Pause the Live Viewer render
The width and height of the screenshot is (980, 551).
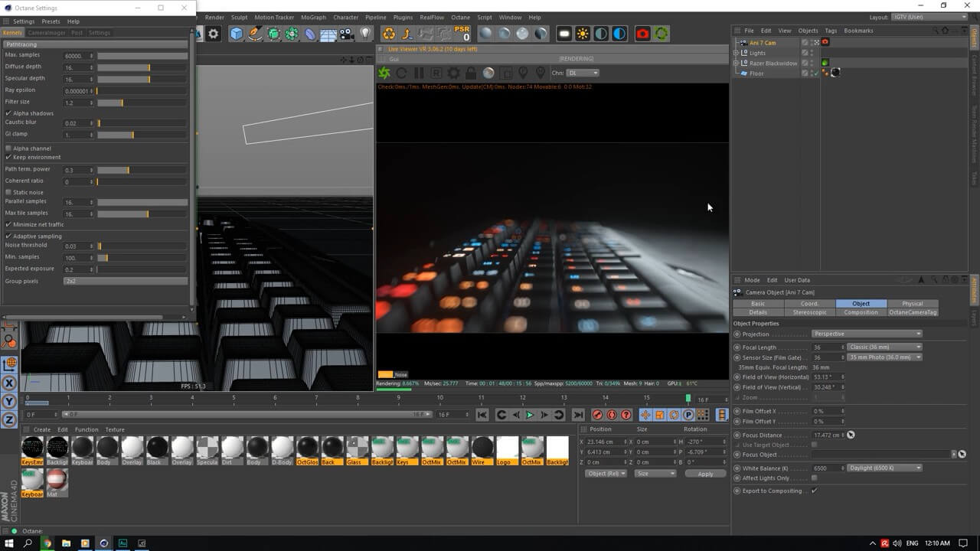click(419, 73)
